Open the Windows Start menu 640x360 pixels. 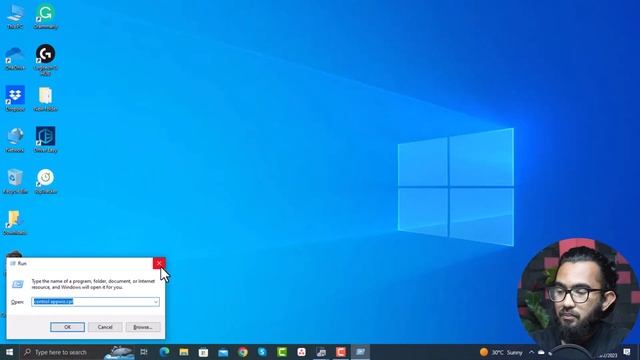pos(9,352)
